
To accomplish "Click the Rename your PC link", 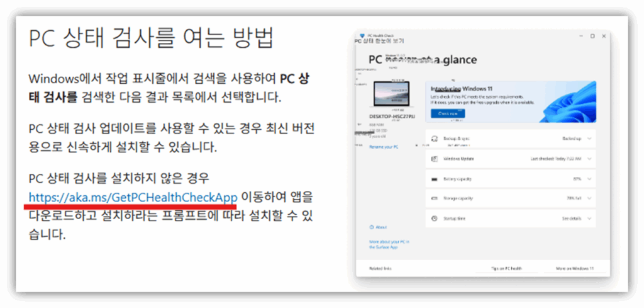I will 383,146.
